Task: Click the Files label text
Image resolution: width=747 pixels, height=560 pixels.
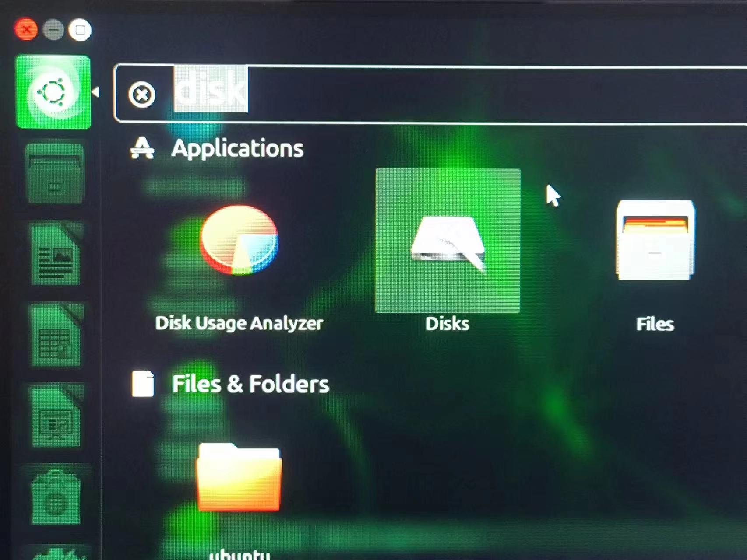Action: coord(655,324)
